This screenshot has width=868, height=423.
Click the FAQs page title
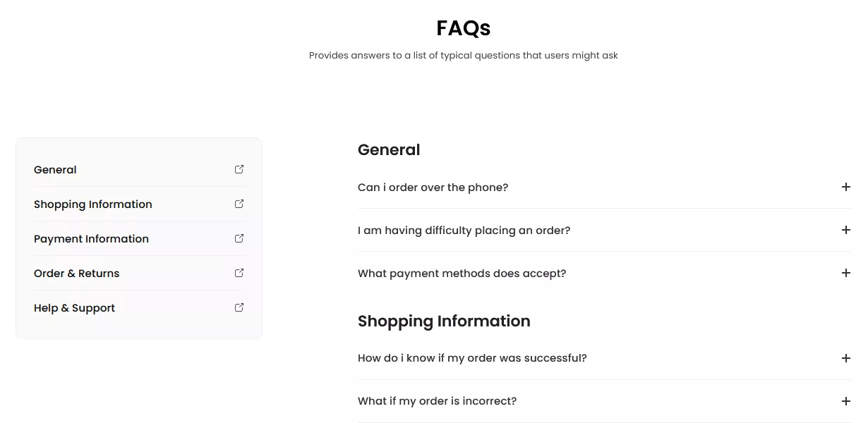tap(464, 28)
